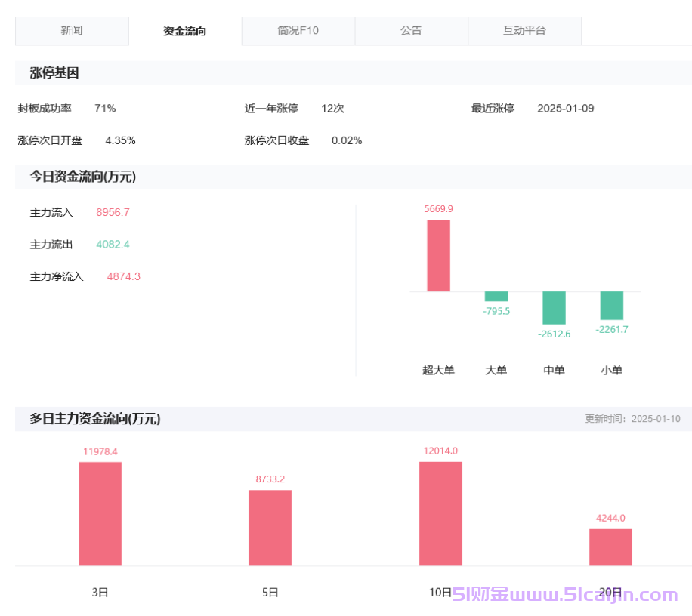Click the 封板成功率 label
The height and width of the screenshot is (616, 692).
point(45,109)
